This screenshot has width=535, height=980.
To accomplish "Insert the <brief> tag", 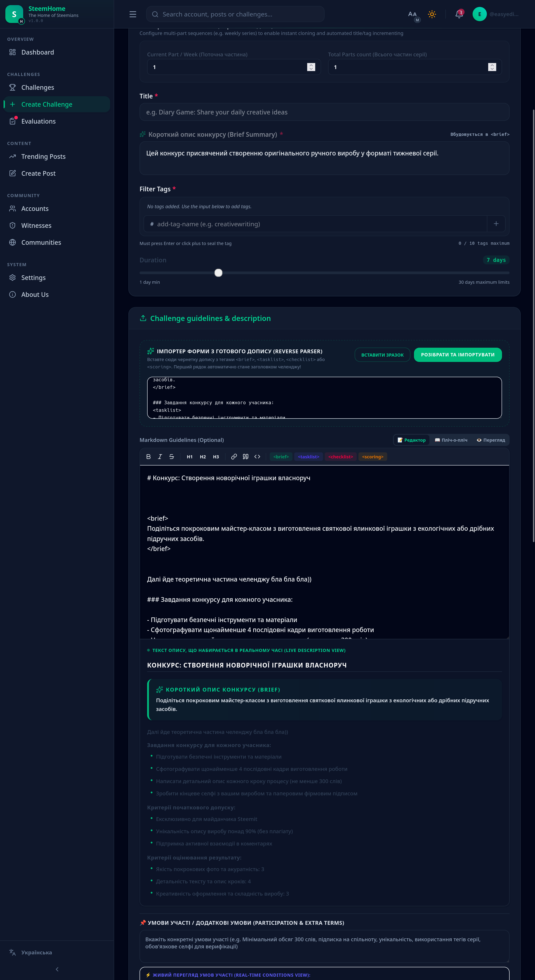I will click(281, 457).
